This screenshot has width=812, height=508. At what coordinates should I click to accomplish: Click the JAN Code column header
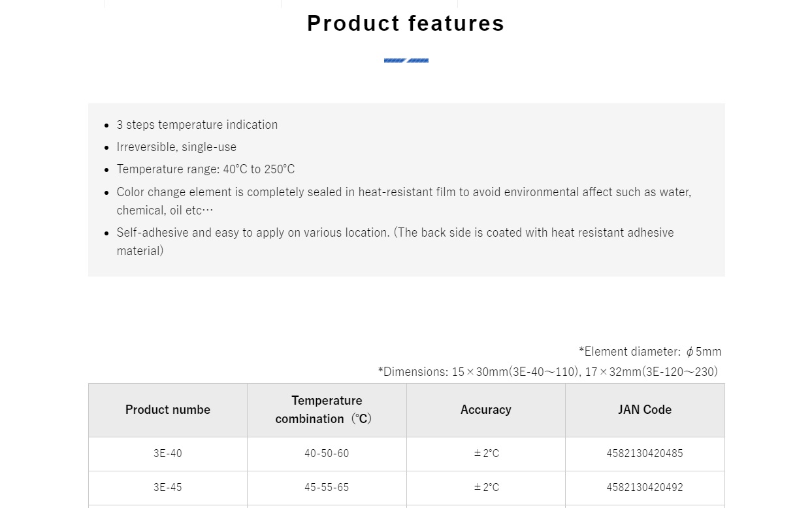[645, 410]
